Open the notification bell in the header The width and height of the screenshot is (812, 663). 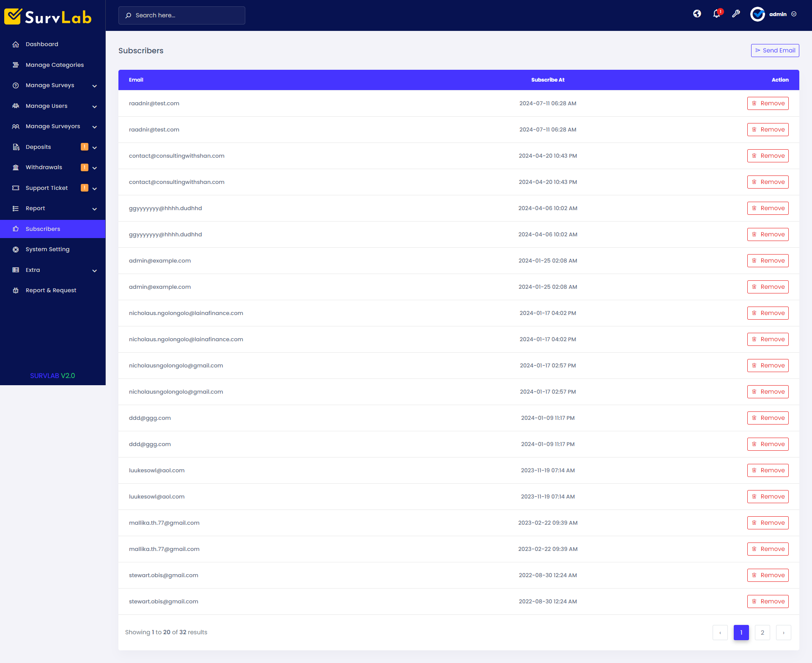tap(716, 14)
